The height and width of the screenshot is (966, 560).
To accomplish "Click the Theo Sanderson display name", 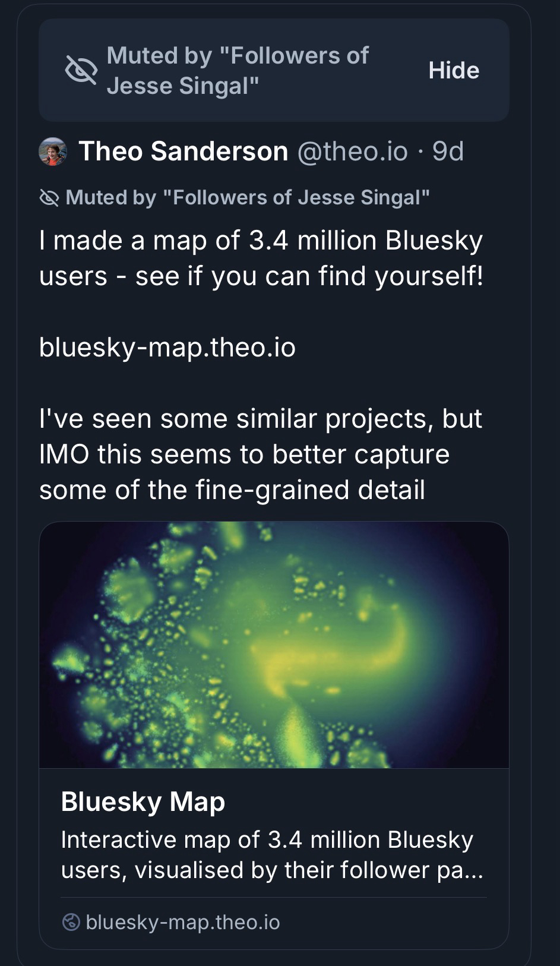I will (183, 151).
